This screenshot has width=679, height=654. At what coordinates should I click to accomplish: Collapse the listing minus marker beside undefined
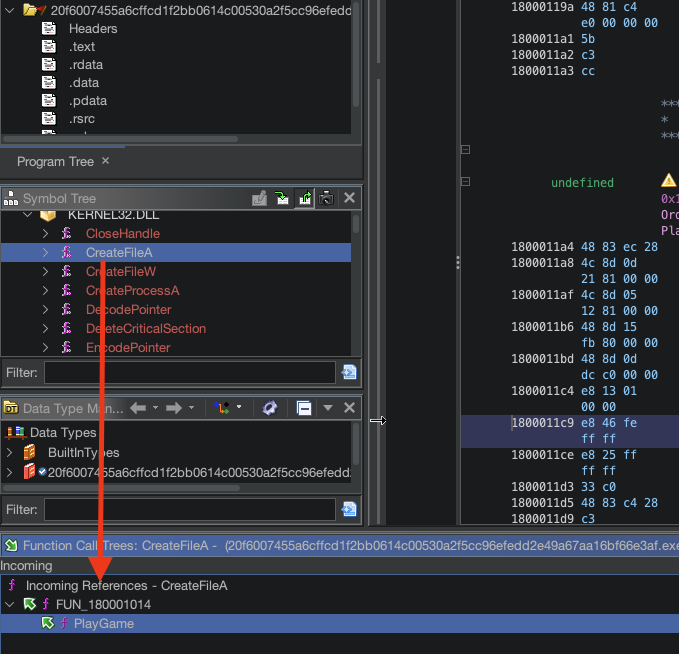(x=466, y=181)
